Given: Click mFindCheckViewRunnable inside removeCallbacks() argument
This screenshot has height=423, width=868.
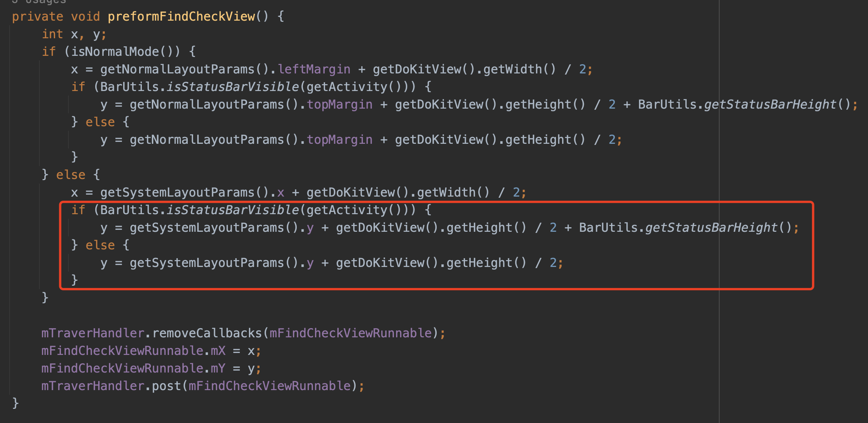Looking at the screenshot, I should coord(351,333).
